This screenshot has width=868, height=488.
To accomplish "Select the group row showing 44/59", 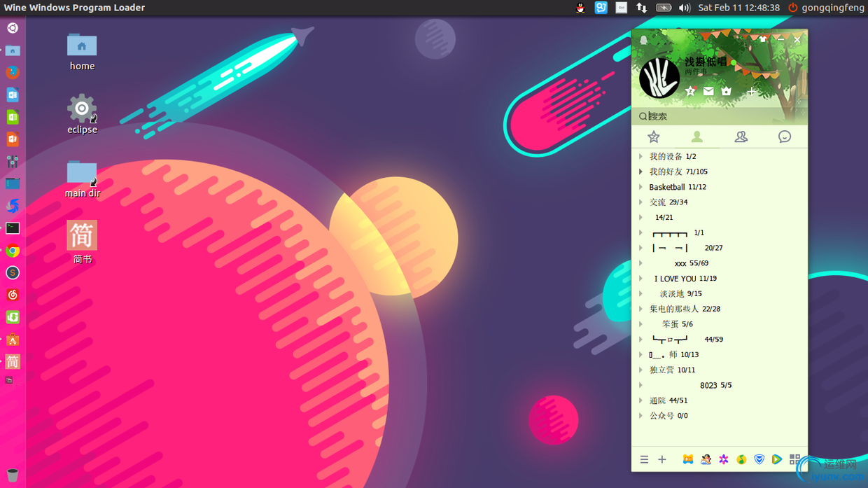I will [x=720, y=340].
